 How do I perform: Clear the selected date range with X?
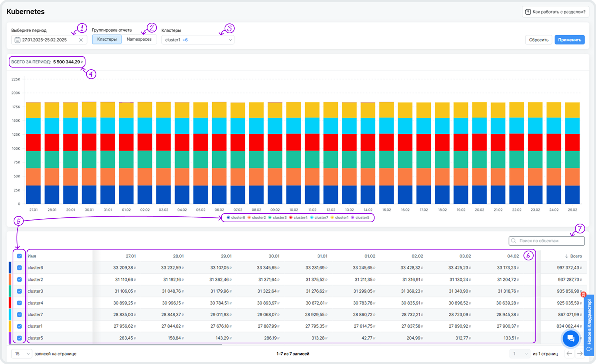pos(81,40)
